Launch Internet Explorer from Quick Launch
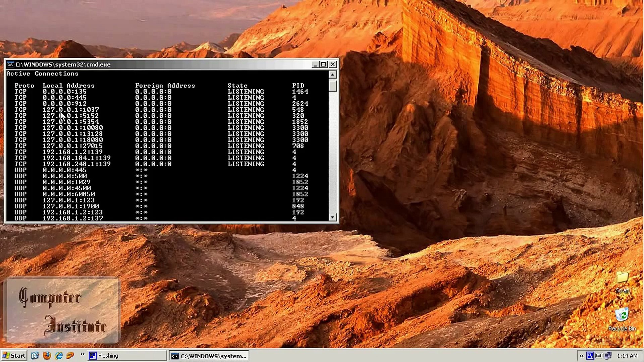Image resolution: width=644 pixels, height=362 pixels. (x=59, y=355)
